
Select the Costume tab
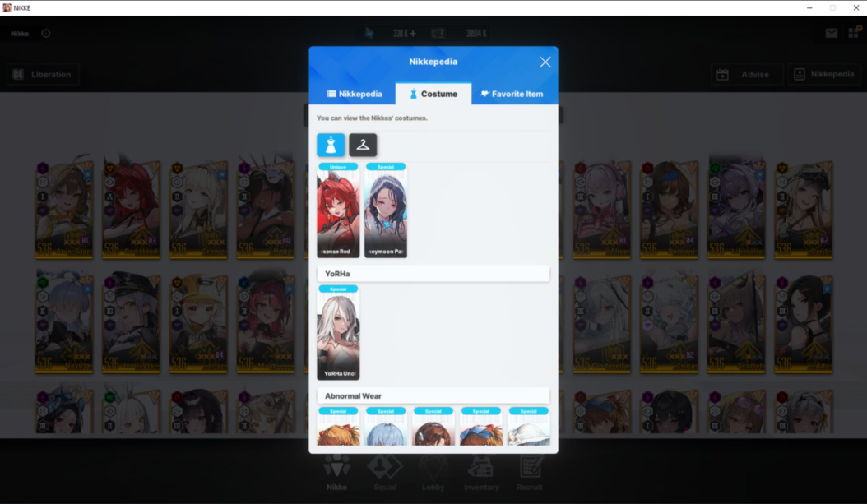pos(433,94)
